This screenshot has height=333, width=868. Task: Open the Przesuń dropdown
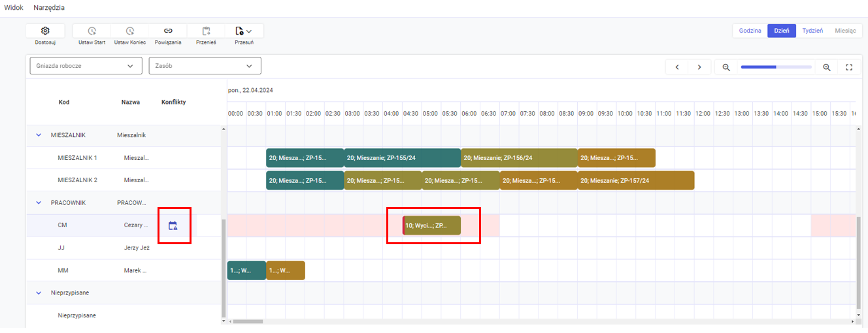244,31
